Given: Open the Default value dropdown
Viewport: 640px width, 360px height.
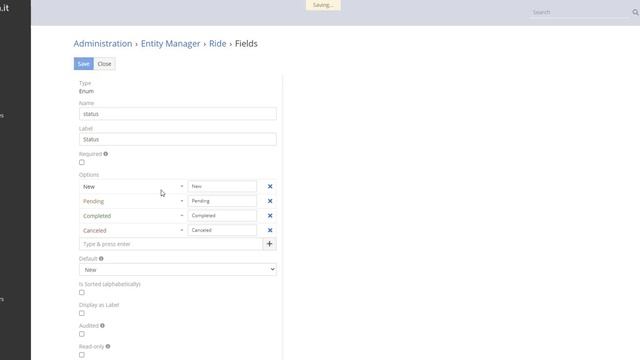Looking at the screenshot, I should click(178, 269).
